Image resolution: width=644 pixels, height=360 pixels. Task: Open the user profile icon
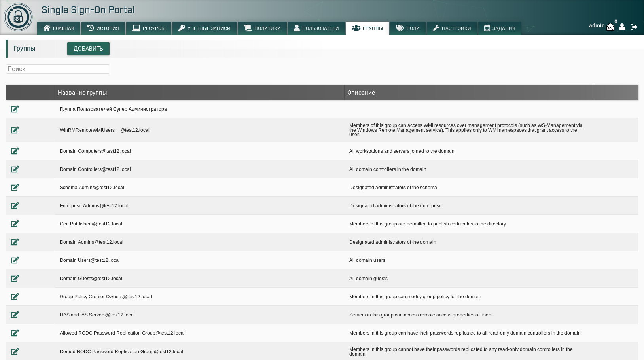click(x=622, y=27)
